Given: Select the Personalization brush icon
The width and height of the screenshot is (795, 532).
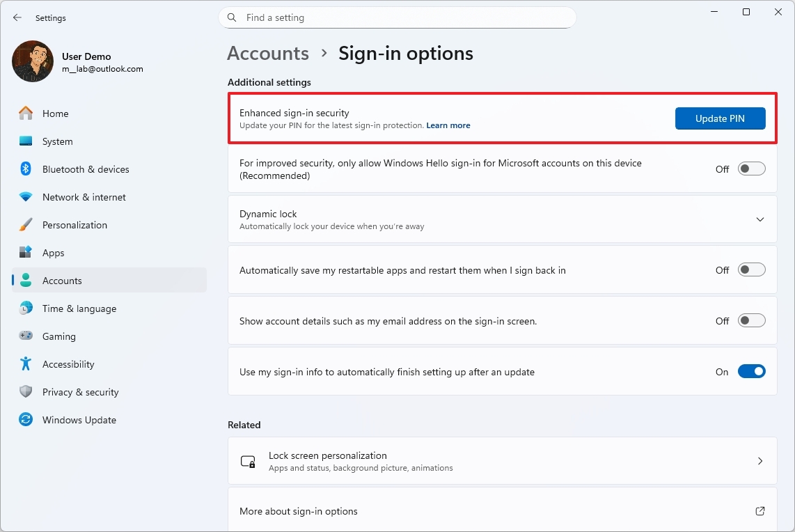Looking at the screenshot, I should (25, 225).
